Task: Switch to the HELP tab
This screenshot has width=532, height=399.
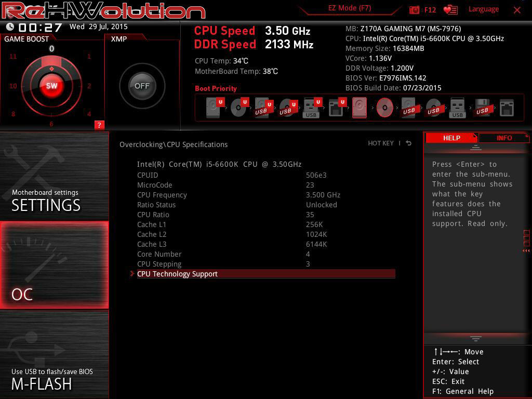Action: pos(451,138)
